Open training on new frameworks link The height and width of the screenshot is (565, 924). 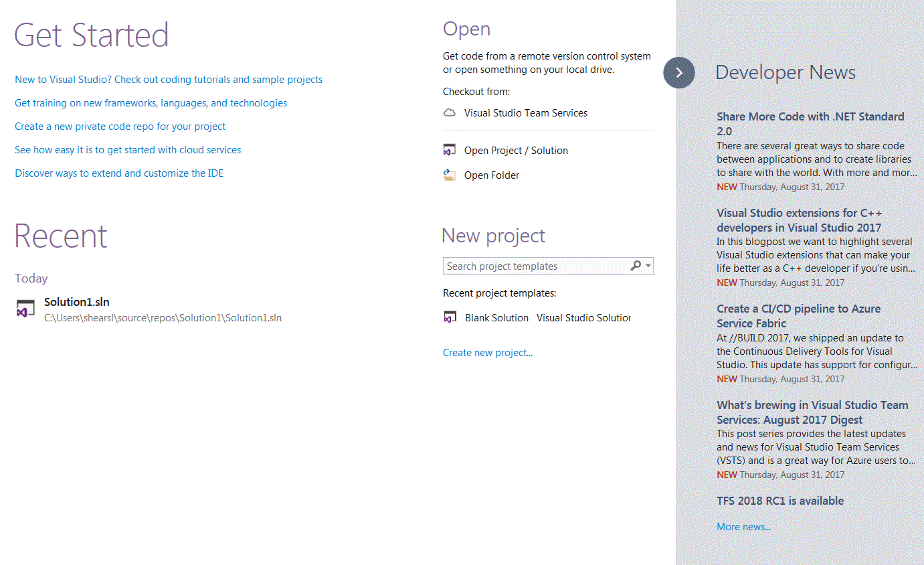[x=151, y=103]
